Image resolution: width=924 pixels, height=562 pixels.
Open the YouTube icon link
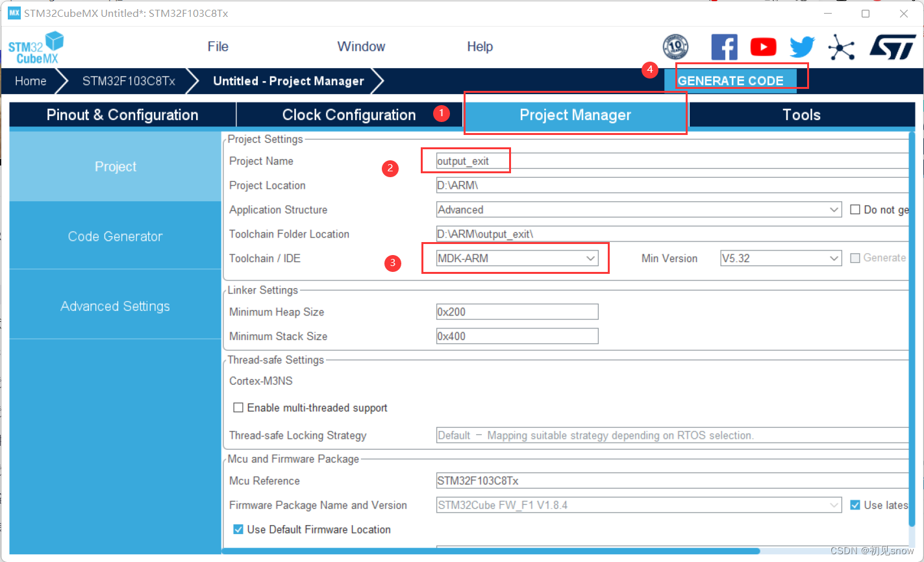[763, 47]
